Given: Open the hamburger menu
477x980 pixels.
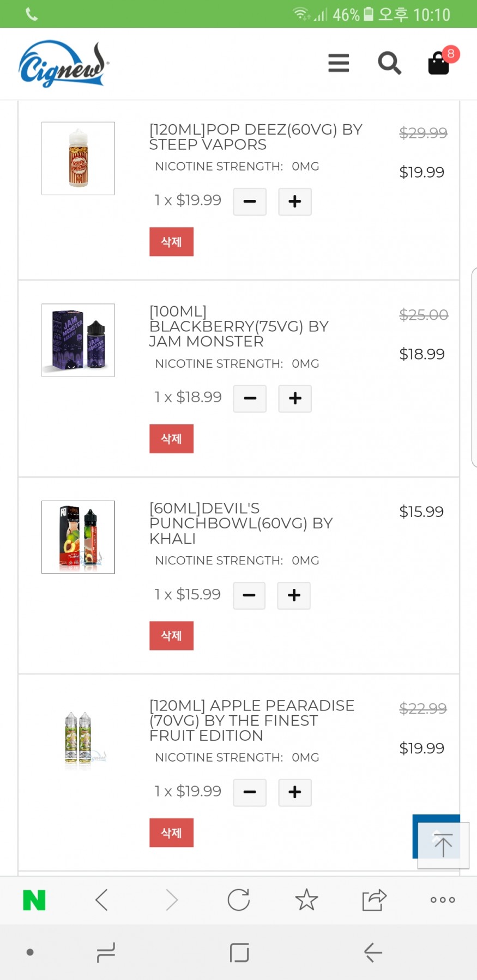Looking at the screenshot, I should pos(339,63).
